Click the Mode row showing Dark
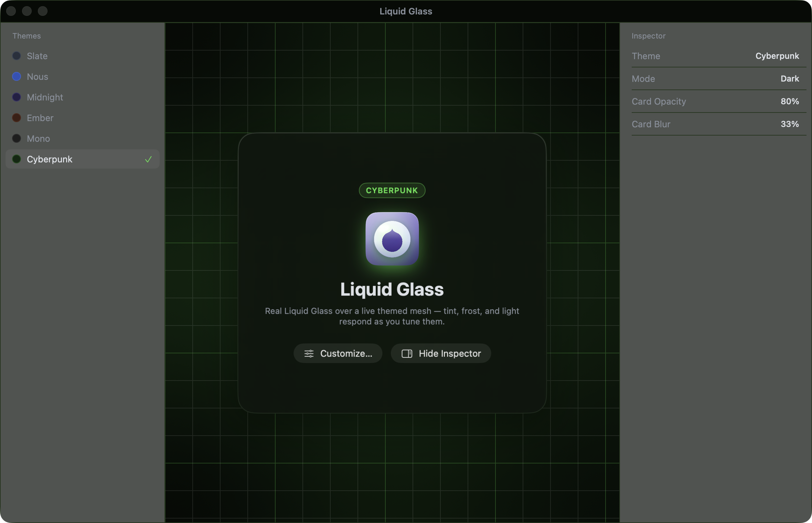 [719, 79]
